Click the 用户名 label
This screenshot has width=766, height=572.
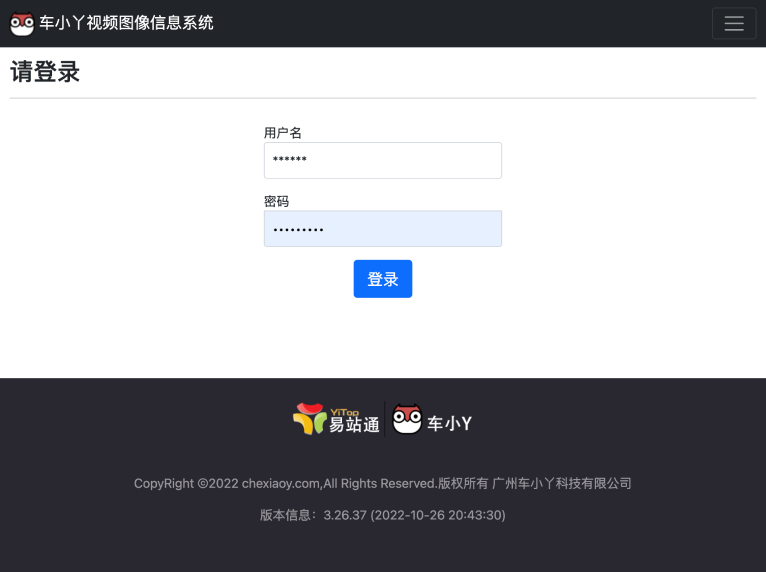point(282,133)
